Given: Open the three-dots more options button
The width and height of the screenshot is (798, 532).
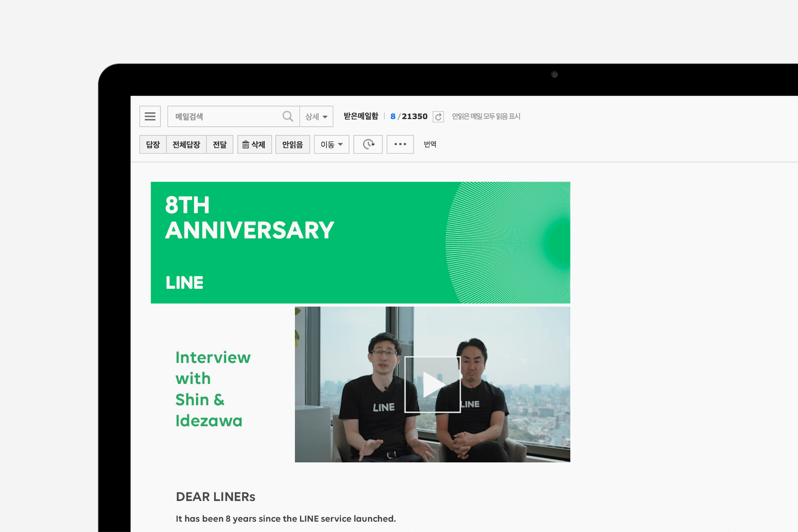Looking at the screenshot, I should pos(400,145).
